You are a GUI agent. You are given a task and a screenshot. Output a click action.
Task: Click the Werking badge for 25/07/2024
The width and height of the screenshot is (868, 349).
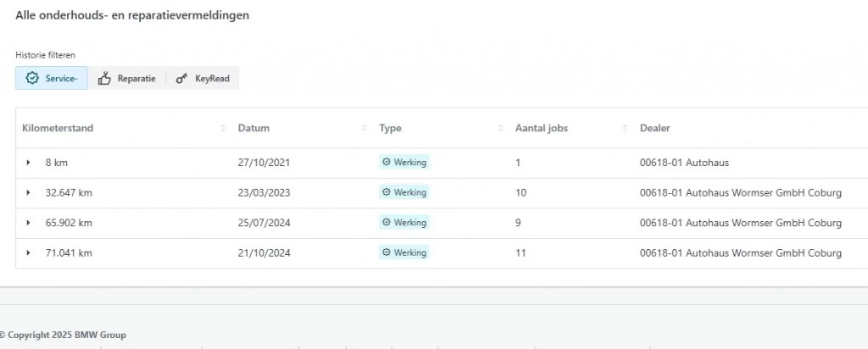[x=404, y=223]
